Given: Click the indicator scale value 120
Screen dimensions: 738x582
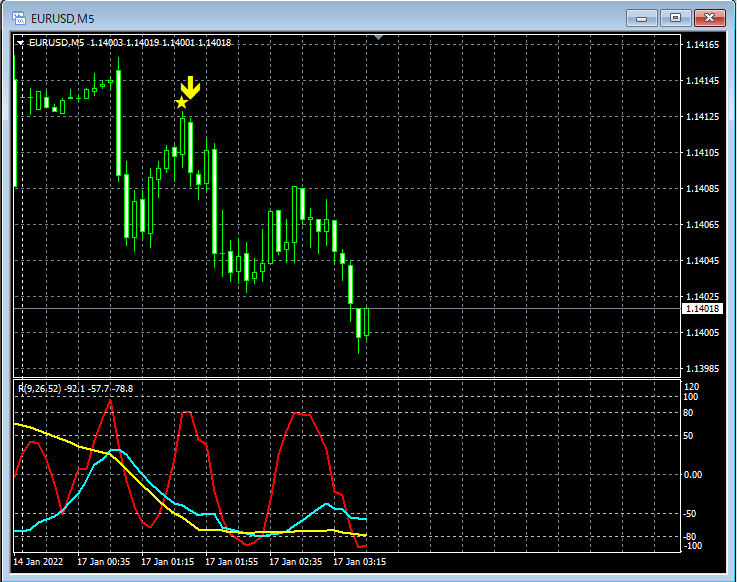Looking at the screenshot, I should (x=691, y=387).
